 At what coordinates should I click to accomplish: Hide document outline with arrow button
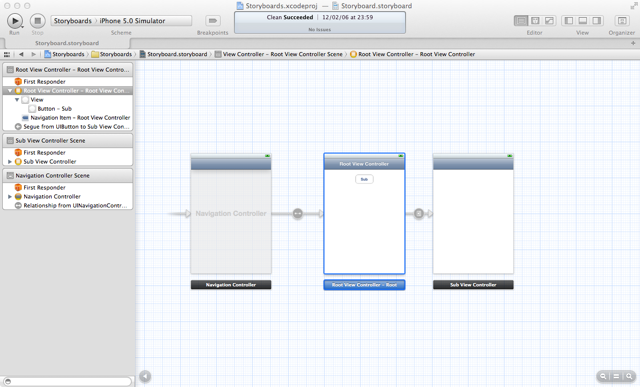coord(145,376)
